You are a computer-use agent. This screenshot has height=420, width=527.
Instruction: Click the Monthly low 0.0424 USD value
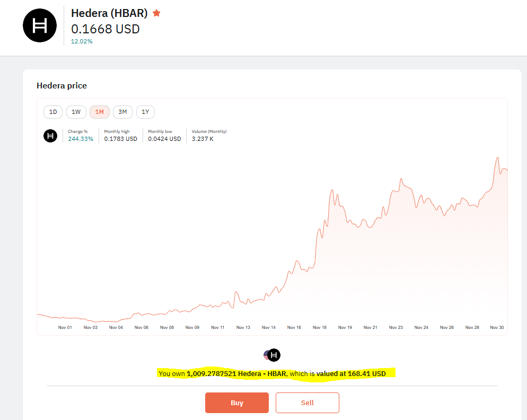click(164, 139)
